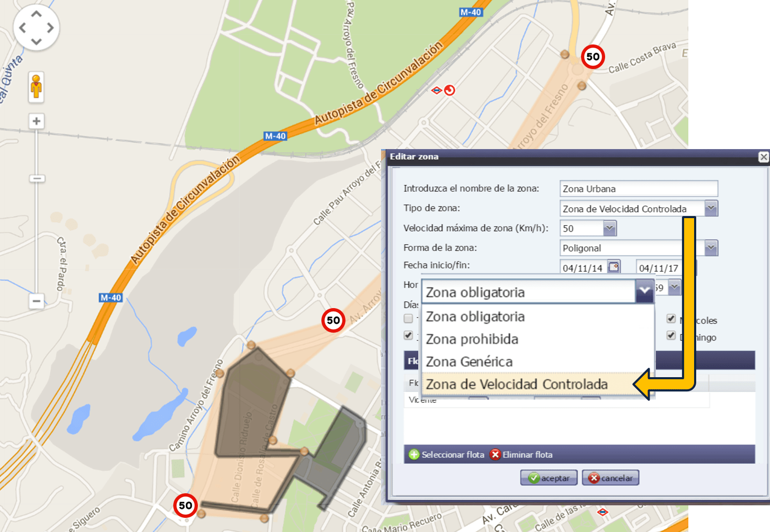The width and height of the screenshot is (770, 532).
Task: Click the red metro icon at the bottom right of the map
Action: click(602, 512)
